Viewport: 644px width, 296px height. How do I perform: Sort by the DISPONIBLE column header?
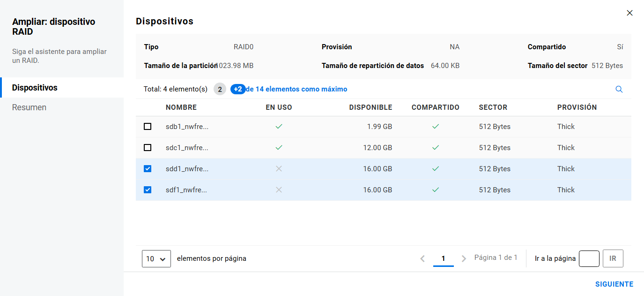click(x=370, y=107)
